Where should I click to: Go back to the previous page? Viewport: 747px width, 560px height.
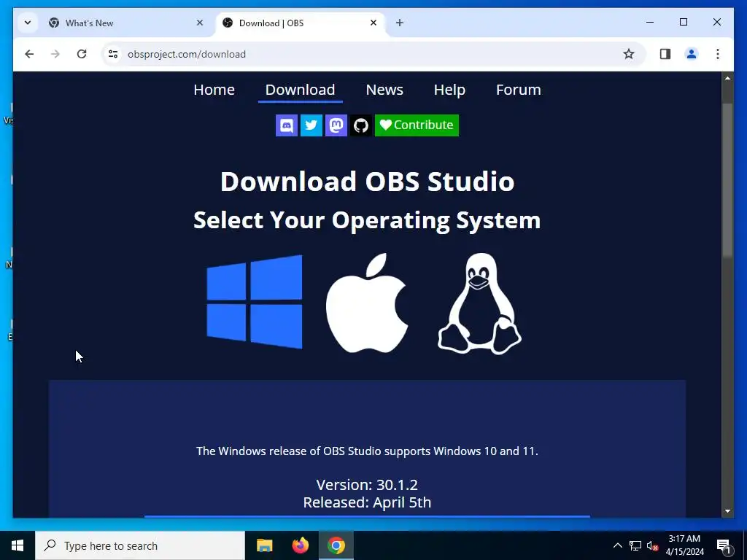[29, 54]
